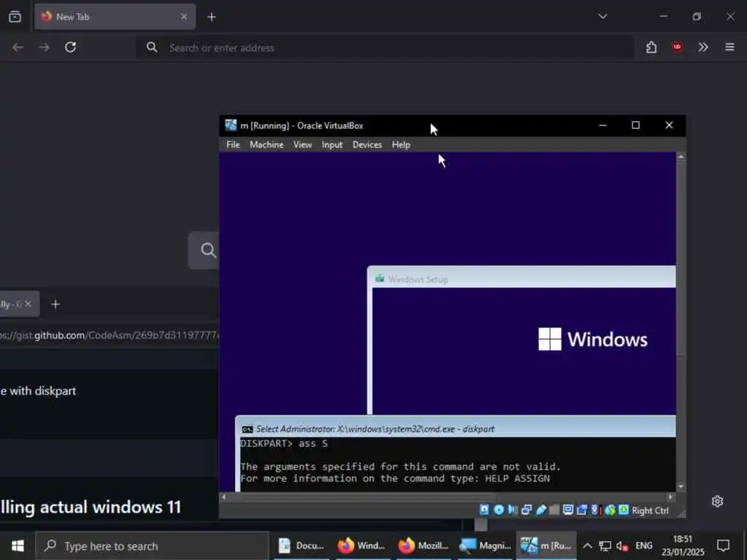The width and height of the screenshot is (747, 560).
Task: Open the Input menu in VirtualBox
Action: [332, 145]
